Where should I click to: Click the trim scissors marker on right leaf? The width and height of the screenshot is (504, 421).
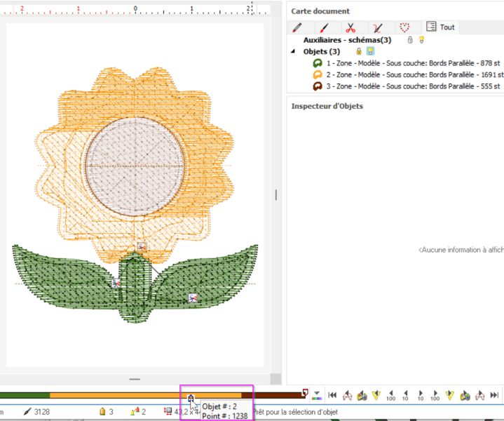(x=193, y=298)
